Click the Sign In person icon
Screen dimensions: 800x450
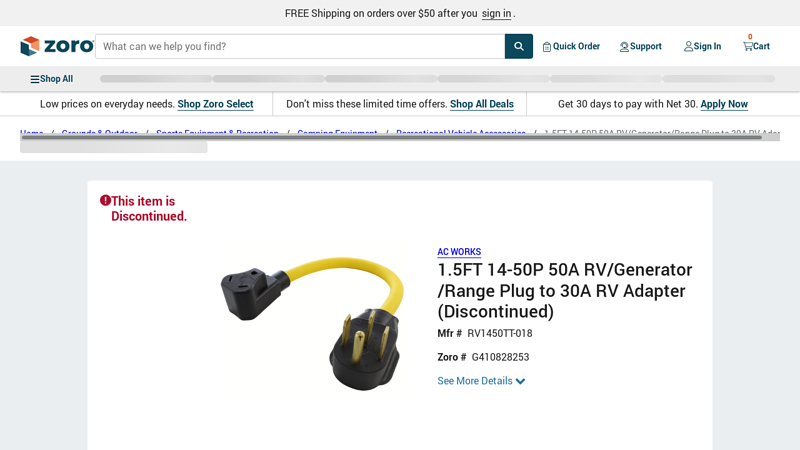688,46
